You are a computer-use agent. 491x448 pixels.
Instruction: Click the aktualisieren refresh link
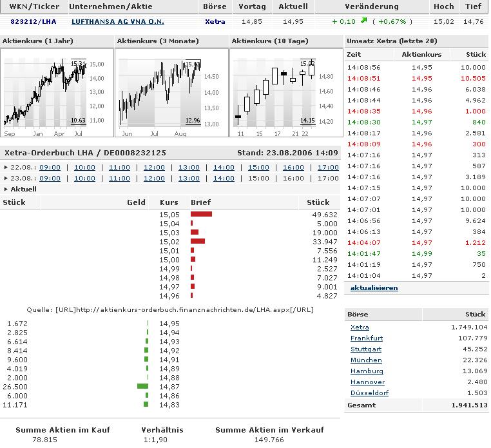tap(374, 288)
